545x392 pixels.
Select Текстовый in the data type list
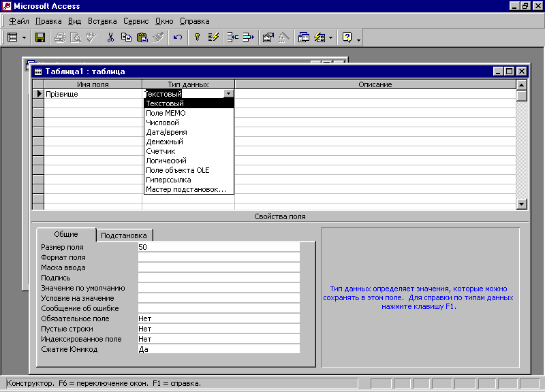pos(189,103)
